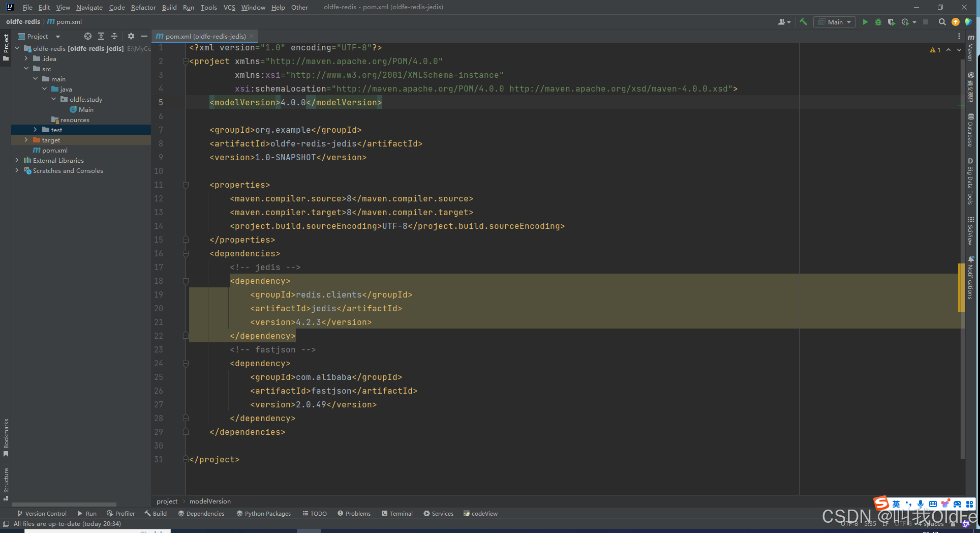Open the VCS menu
This screenshot has width=980, height=533.
(229, 7)
